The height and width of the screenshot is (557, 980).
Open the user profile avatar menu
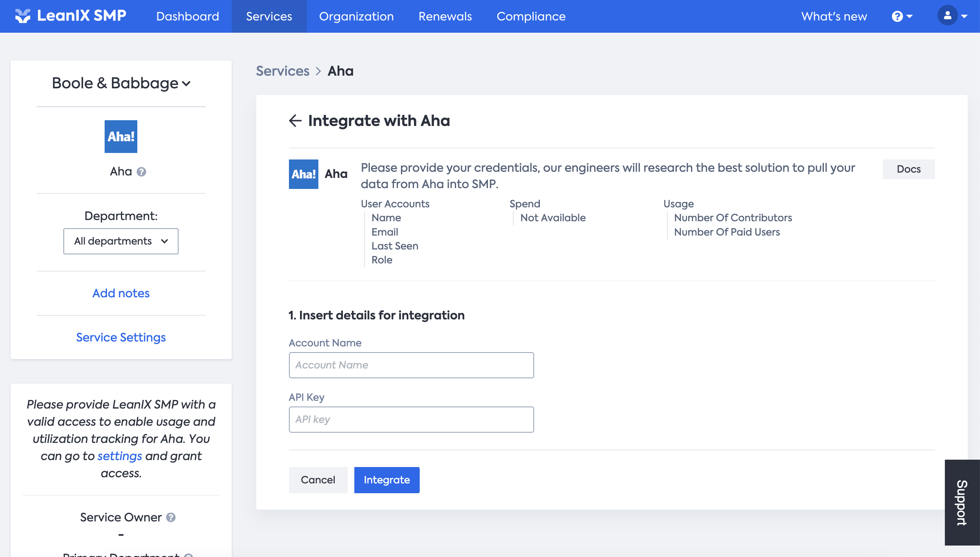pyautogui.click(x=947, y=16)
